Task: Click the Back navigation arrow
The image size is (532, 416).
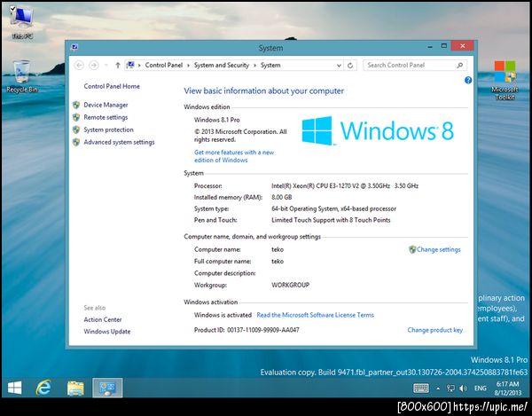Action: 79,65
